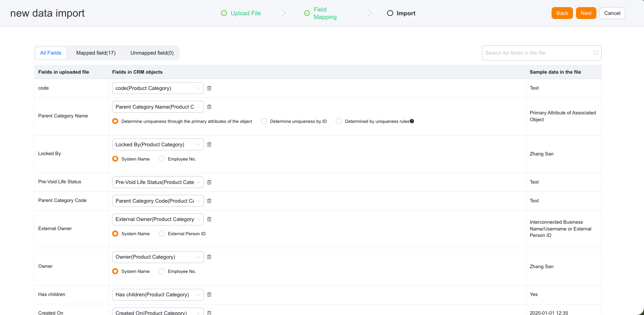Image resolution: width=644 pixels, height=315 pixels.
Task: Select System Name for External Owner
Action: (x=115, y=234)
